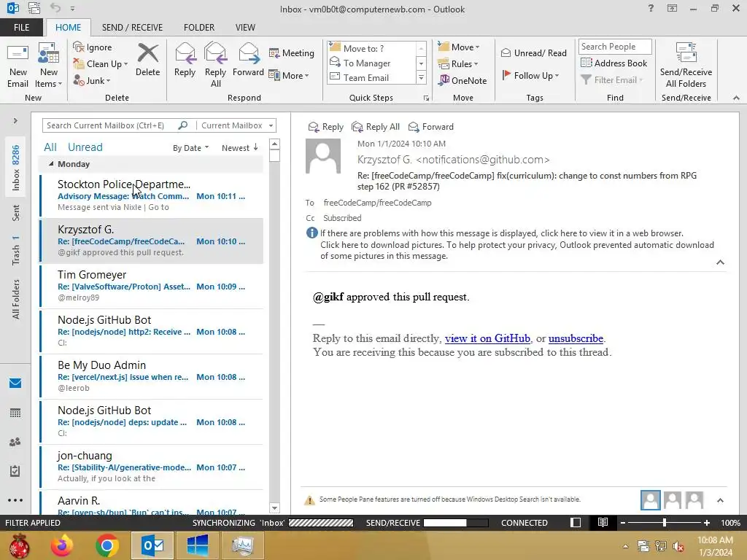The width and height of the screenshot is (747, 560).
Task: Switch to Tasks navigation view
Action: 15,471
